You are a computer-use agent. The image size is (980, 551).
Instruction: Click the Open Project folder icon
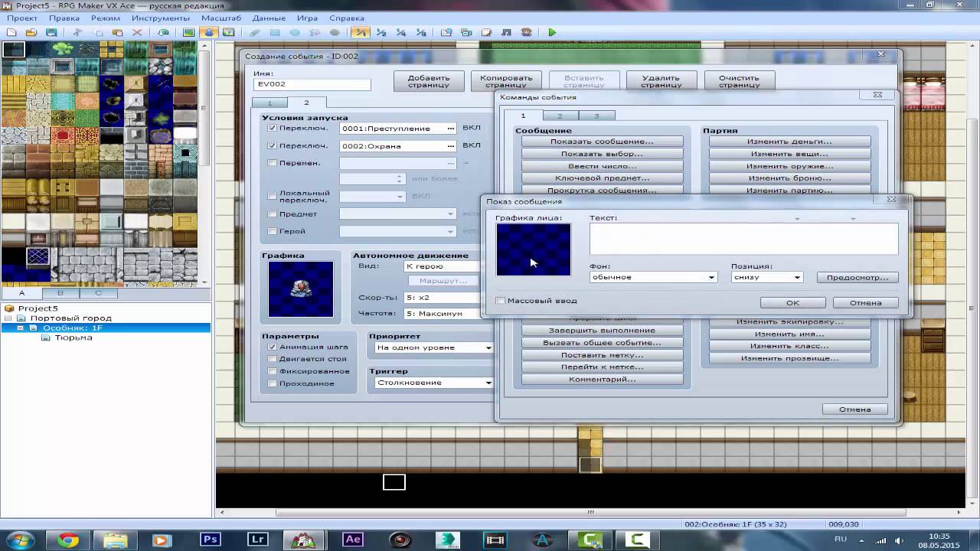coord(31,32)
